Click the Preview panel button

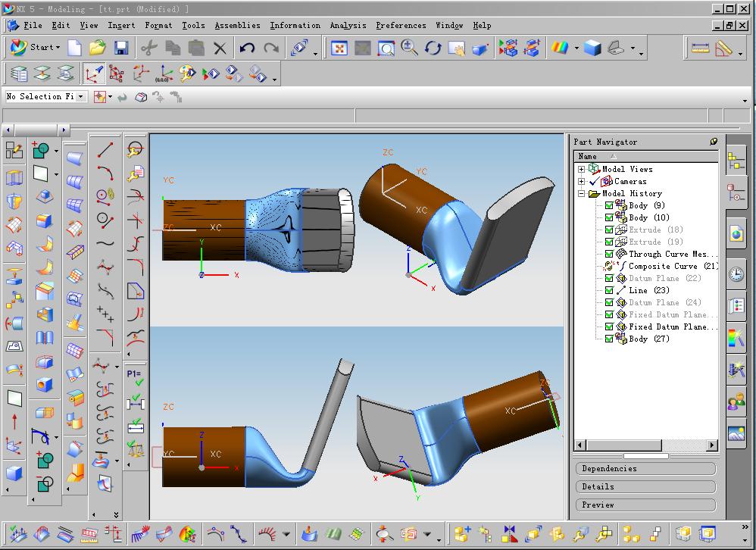coord(645,505)
